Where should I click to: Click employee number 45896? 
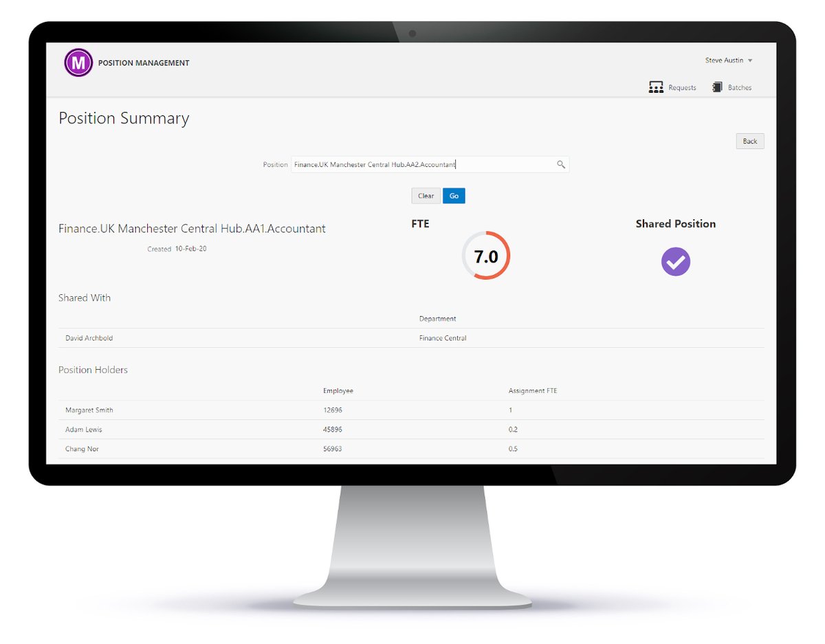tap(333, 430)
